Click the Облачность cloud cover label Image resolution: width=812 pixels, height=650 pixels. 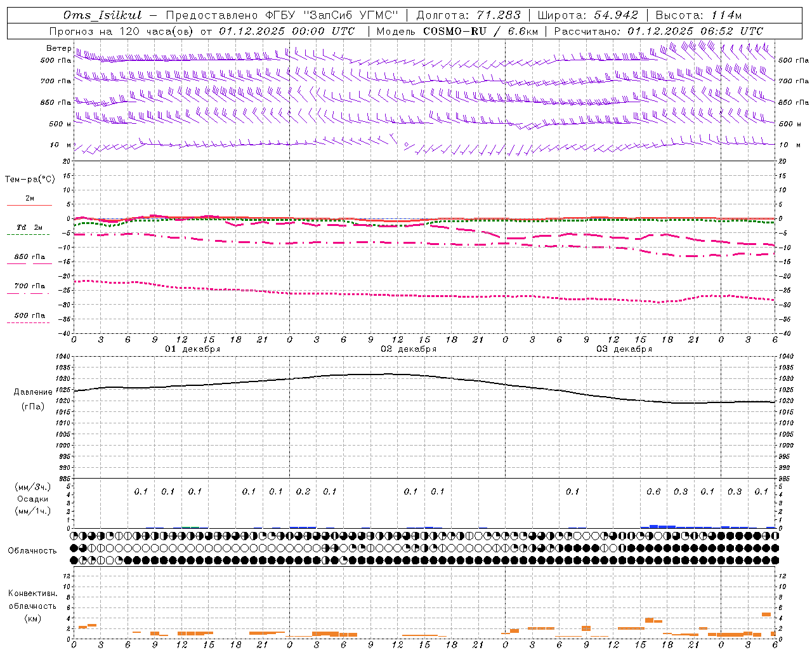coord(32,551)
